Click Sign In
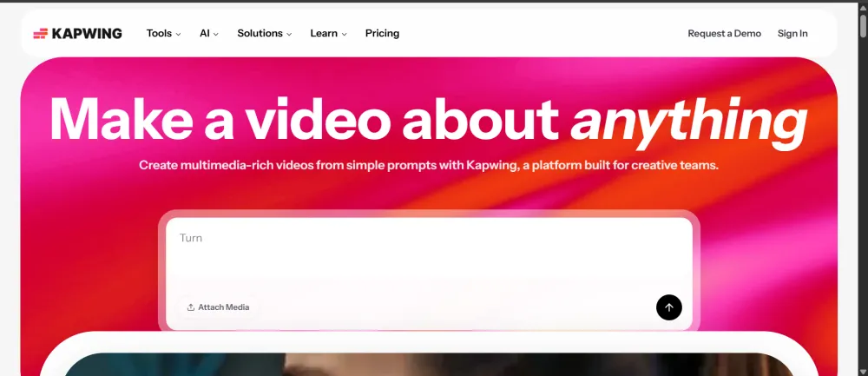The width and height of the screenshot is (868, 376). (792, 33)
